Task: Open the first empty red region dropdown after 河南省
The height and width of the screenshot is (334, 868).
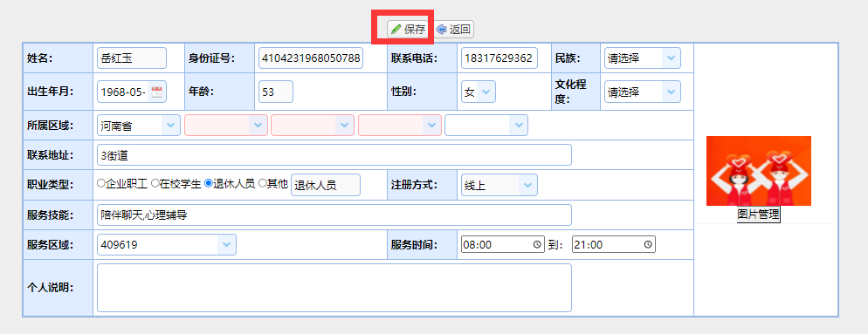Action: [x=226, y=126]
